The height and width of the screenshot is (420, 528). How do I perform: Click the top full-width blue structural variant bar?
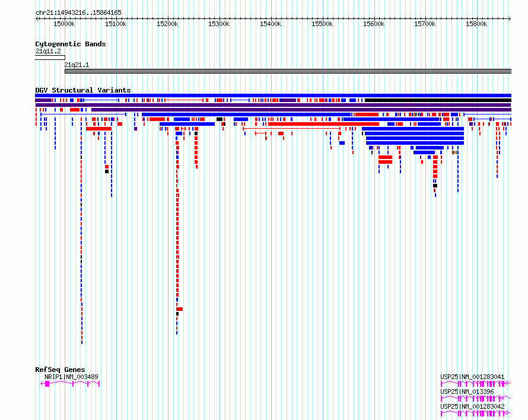(x=273, y=96)
